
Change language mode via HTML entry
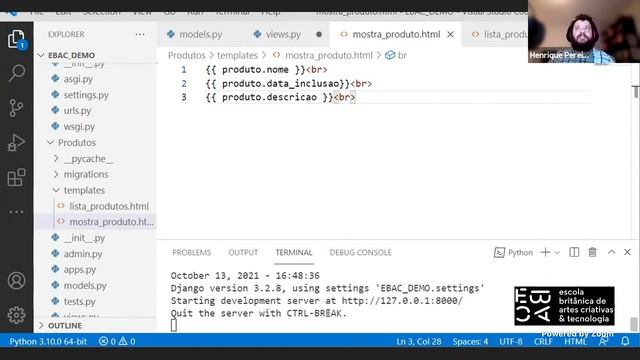tap(575, 341)
